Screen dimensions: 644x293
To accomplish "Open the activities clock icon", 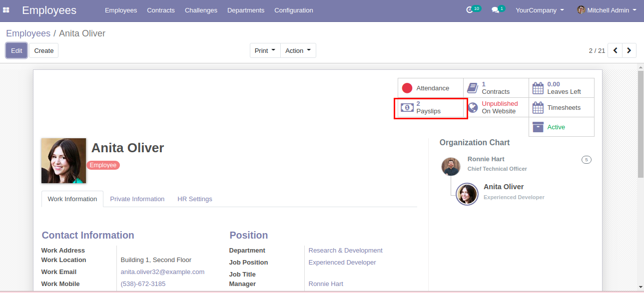I will pos(469,10).
